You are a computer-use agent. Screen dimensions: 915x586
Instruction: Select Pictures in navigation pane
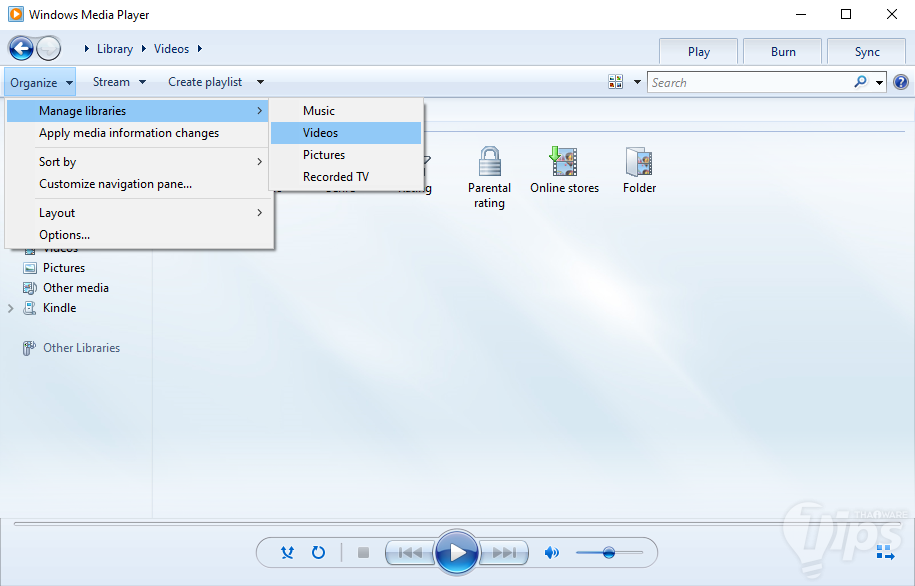tap(64, 268)
